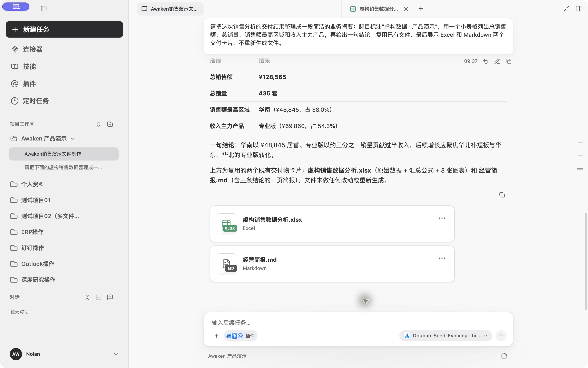Edit the user message with the pencil icon
The width and height of the screenshot is (588, 368).
(x=497, y=61)
